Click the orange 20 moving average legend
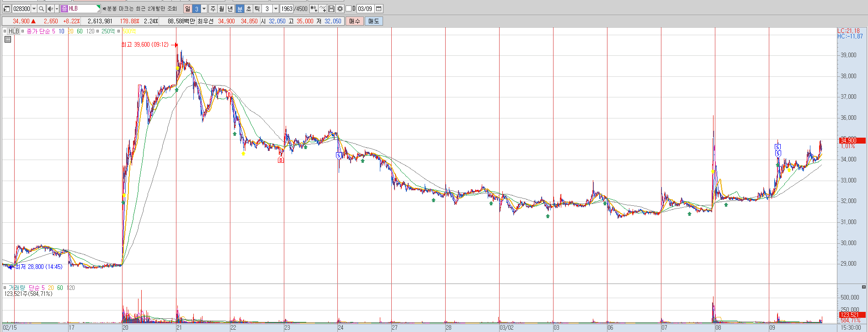The image size is (868, 332). pyautogui.click(x=71, y=31)
